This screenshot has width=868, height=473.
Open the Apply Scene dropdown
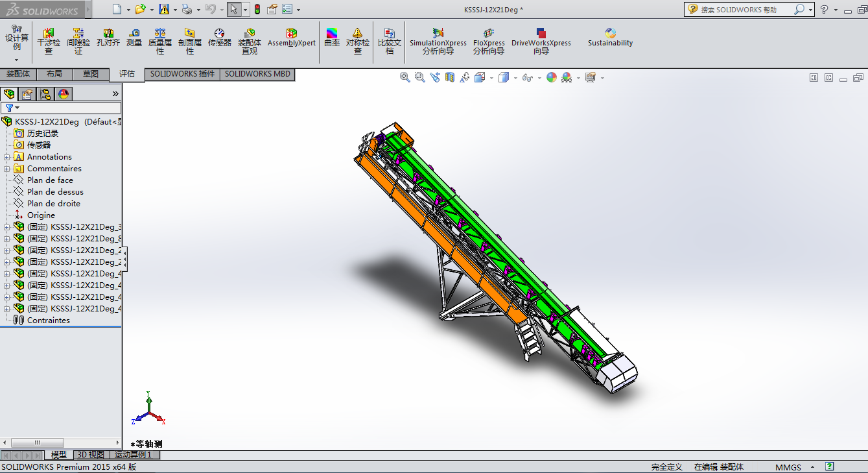pyautogui.click(x=578, y=78)
